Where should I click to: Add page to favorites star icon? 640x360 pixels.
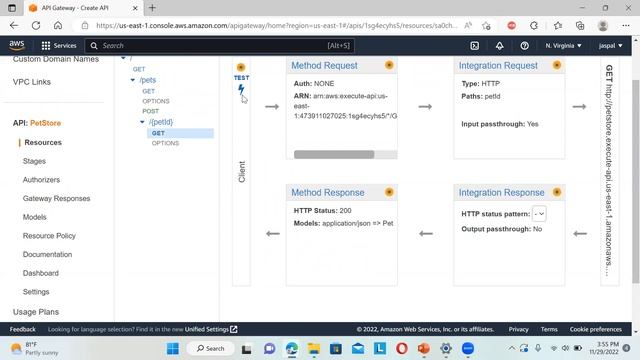coord(486,26)
